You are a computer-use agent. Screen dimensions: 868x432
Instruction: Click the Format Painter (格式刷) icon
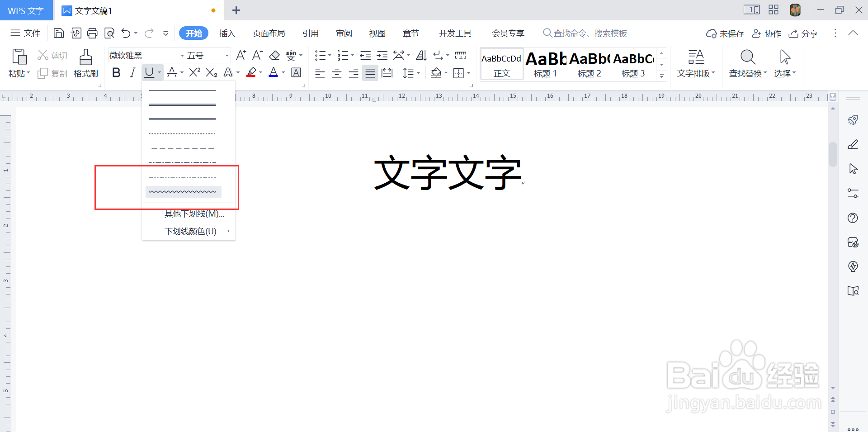[86, 57]
